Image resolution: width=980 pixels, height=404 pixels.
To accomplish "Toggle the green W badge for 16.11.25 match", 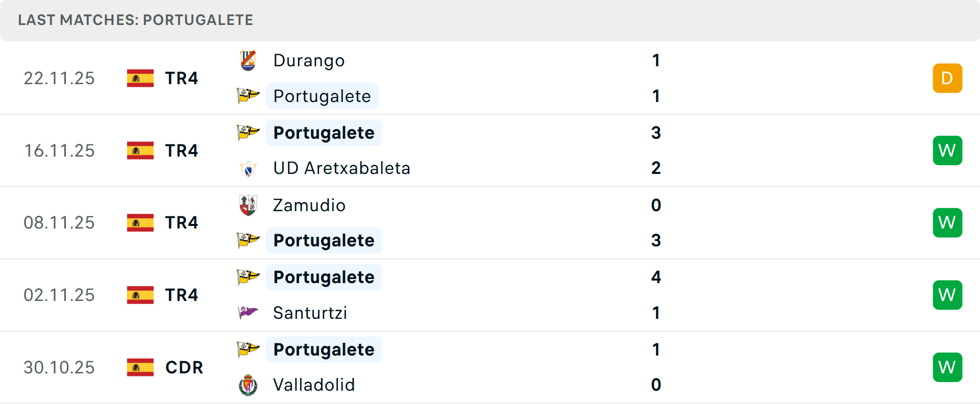I will (x=947, y=150).
